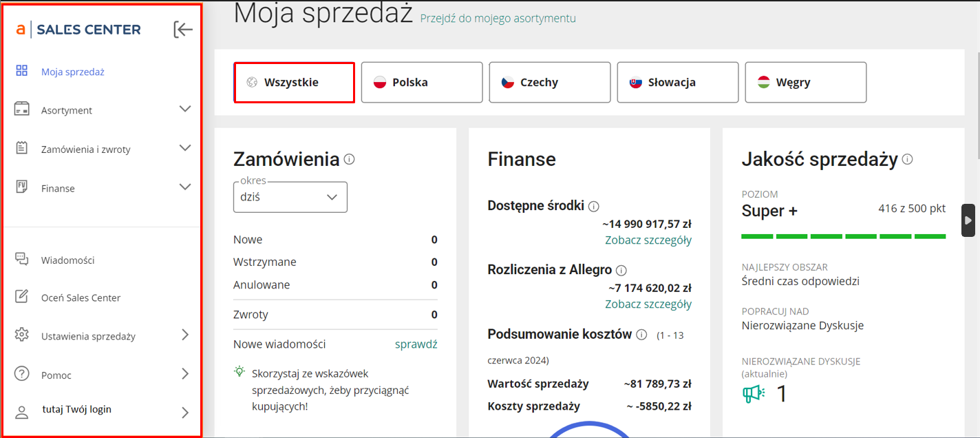This screenshot has width=980, height=438.
Task: Click the Super + level label
Action: tap(769, 211)
